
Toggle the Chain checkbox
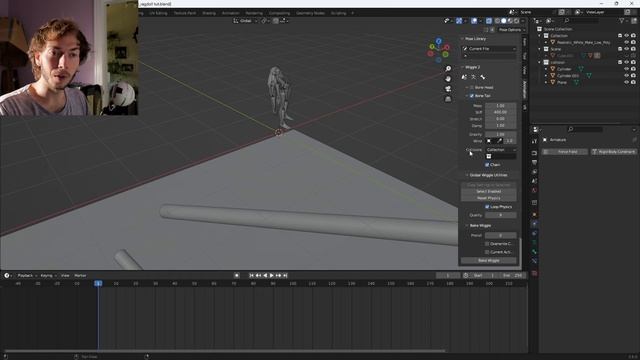[487, 164]
